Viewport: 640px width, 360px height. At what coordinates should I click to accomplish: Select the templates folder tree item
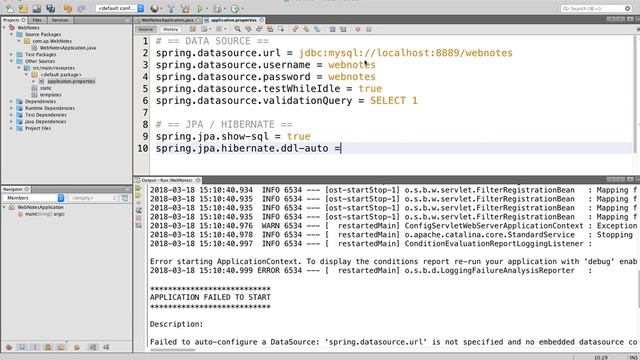click(x=50, y=95)
